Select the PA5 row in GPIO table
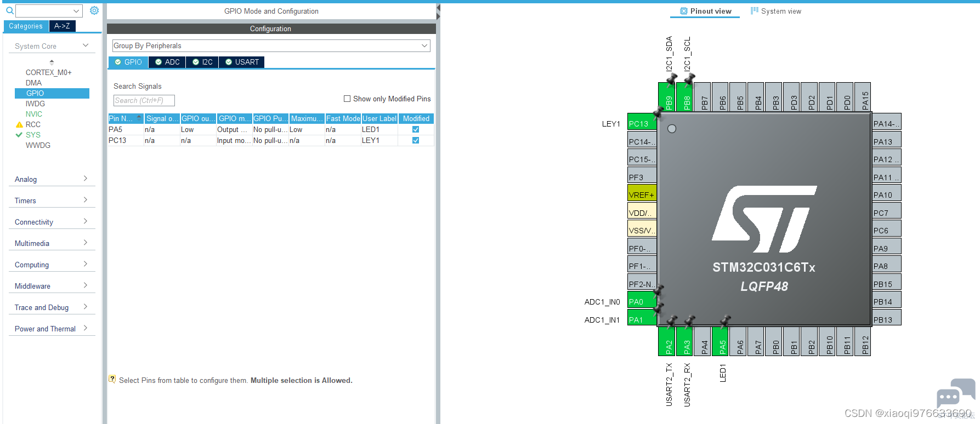980x424 pixels. pyautogui.click(x=271, y=130)
